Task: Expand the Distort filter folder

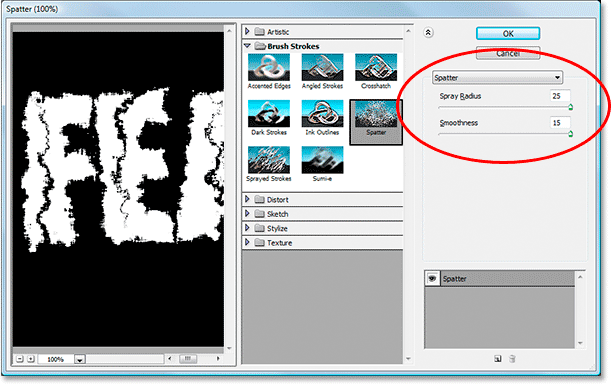Action: tap(247, 199)
